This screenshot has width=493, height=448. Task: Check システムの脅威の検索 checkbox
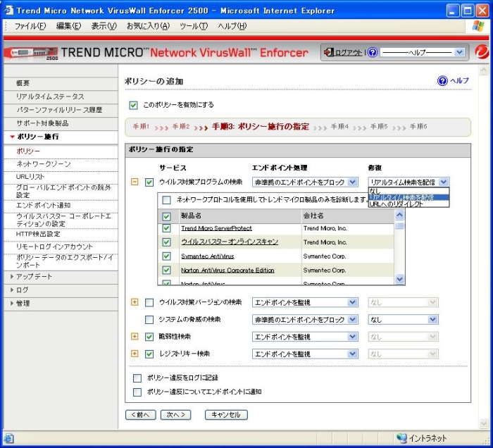point(149,320)
